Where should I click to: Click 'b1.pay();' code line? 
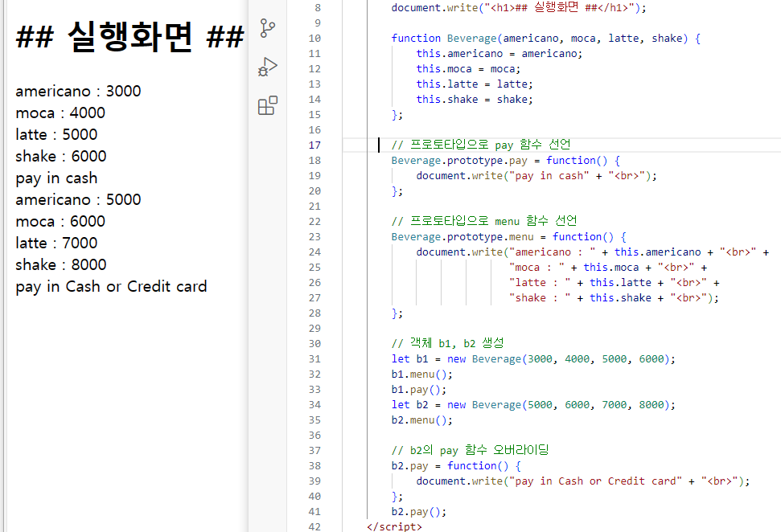(x=419, y=390)
